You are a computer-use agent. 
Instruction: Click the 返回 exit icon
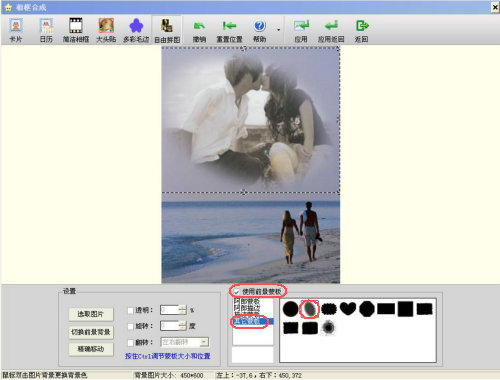pyautogui.click(x=362, y=26)
